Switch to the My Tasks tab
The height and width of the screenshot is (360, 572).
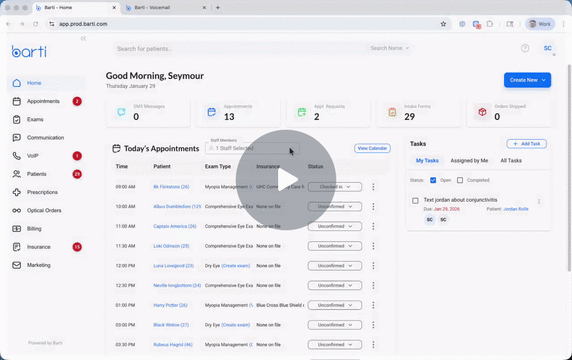(x=427, y=160)
